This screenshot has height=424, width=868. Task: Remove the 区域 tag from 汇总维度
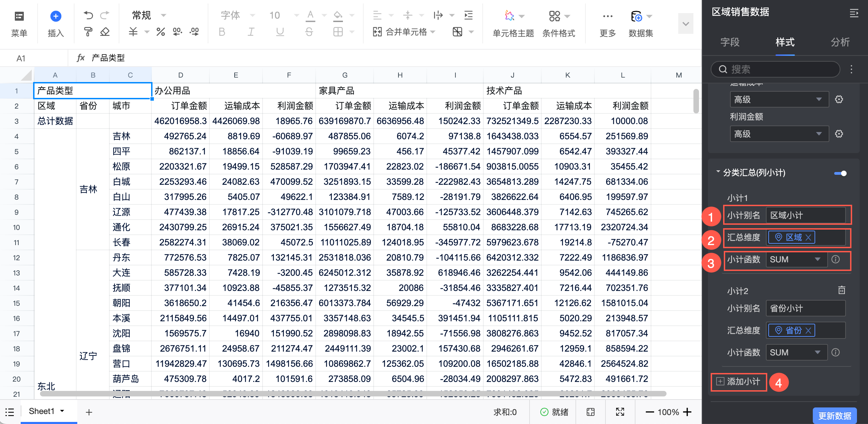(x=808, y=237)
